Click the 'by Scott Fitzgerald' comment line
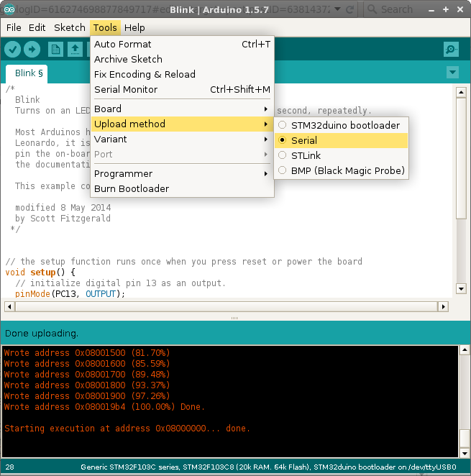 pos(63,219)
